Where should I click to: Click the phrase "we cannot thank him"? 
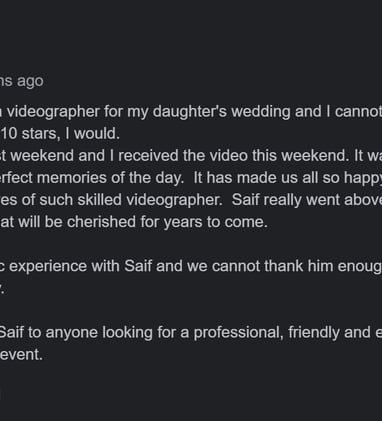coord(245,266)
